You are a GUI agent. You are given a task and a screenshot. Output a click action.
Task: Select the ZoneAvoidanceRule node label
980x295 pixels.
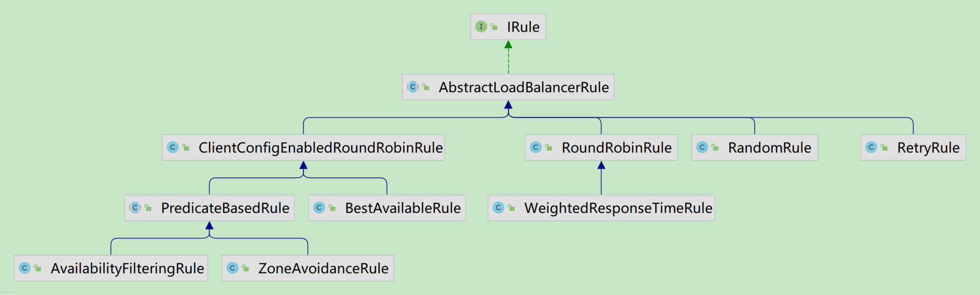point(323,268)
